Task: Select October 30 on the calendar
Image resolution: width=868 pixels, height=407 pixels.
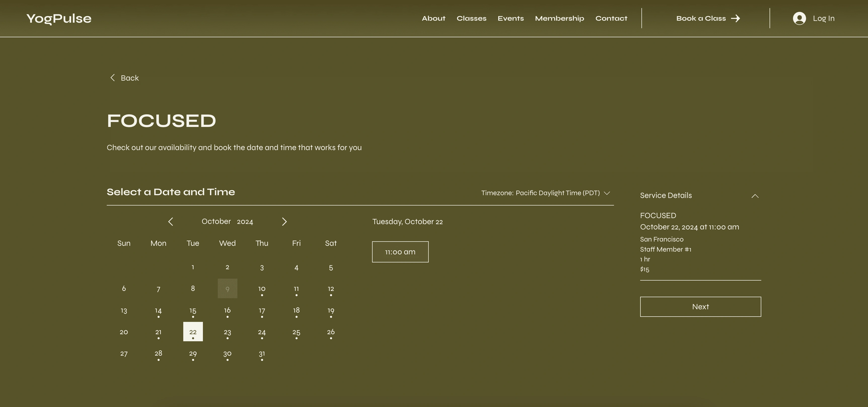Action: [227, 354]
